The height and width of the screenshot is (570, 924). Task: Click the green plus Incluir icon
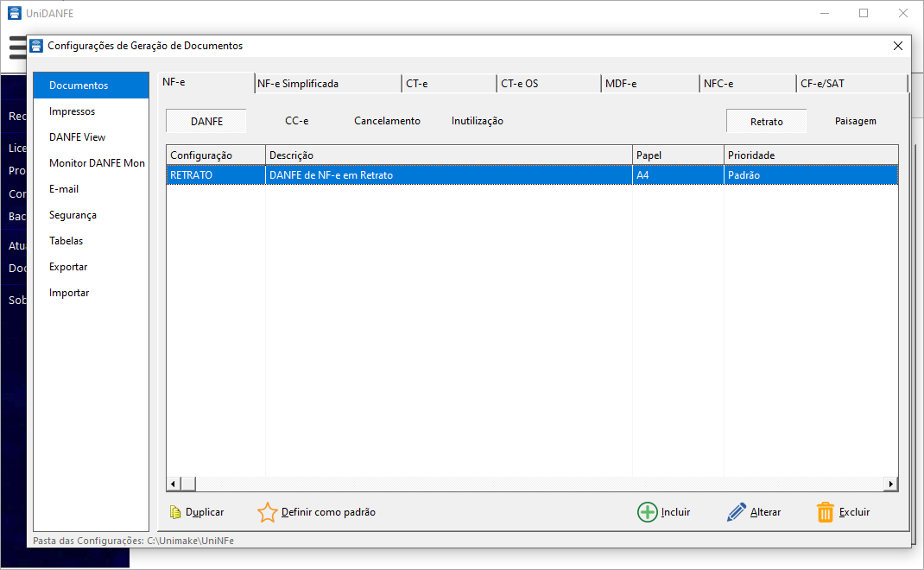[x=647, y=512]
